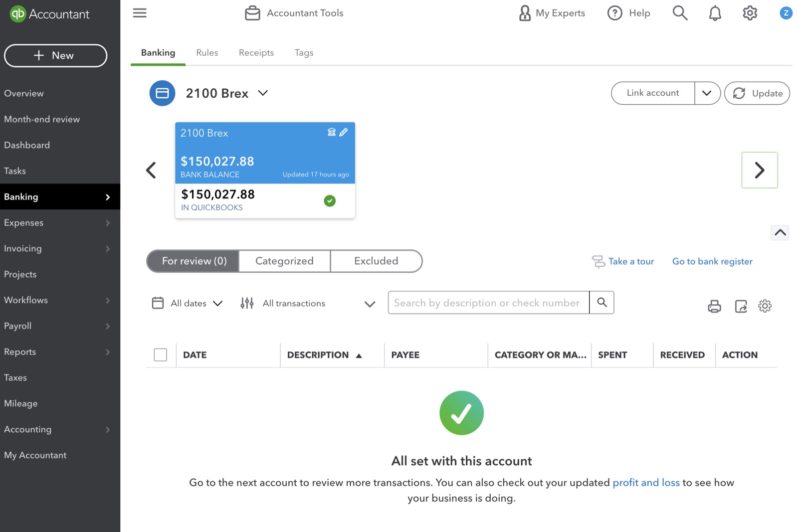Click the Link account button

pos(653,93)
